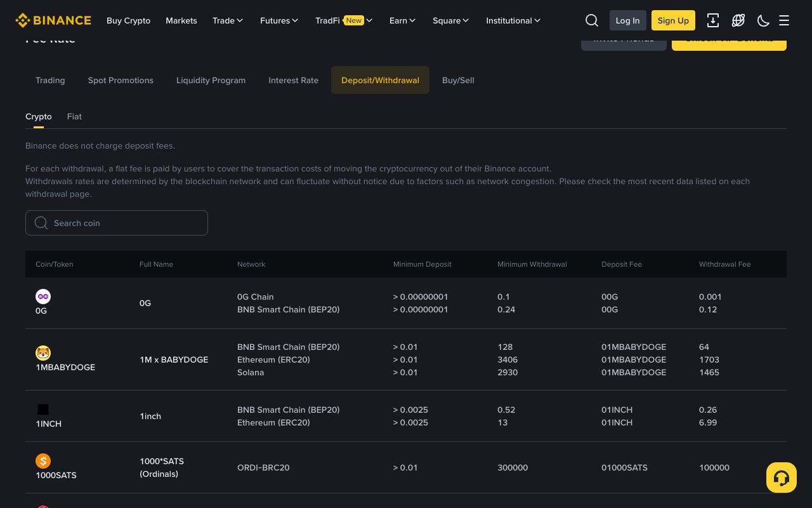Click the Log In button

coord(627,20)
